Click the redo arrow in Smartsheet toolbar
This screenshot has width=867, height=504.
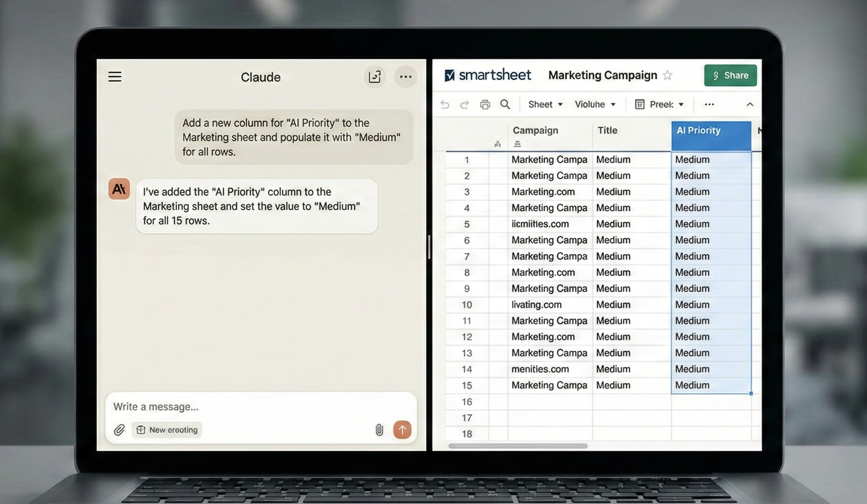(x=464, y=105)
